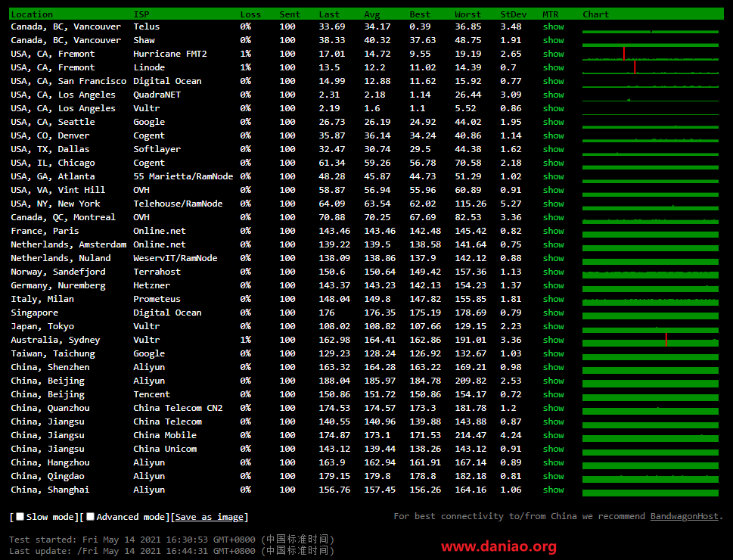Show MTR for QuadraNET Los Angeles
733x560 pixels.
[x=554, y=95]
